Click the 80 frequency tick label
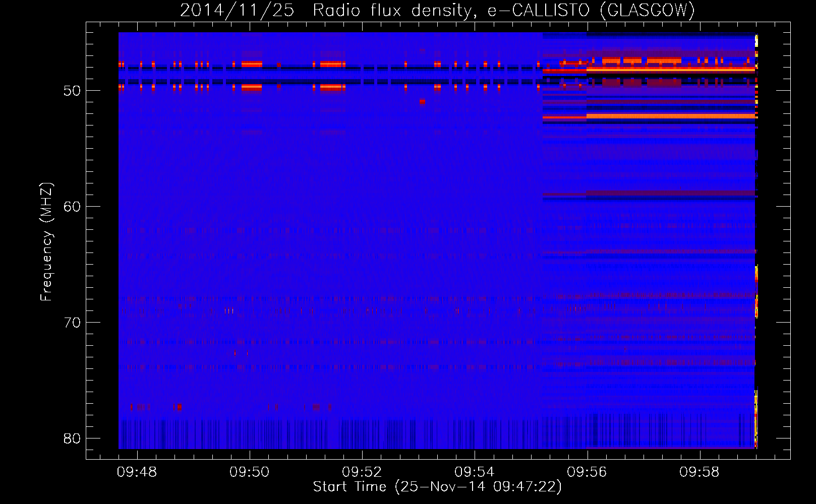The height and width of the screenshot is (504, 816). pos(72,438)
